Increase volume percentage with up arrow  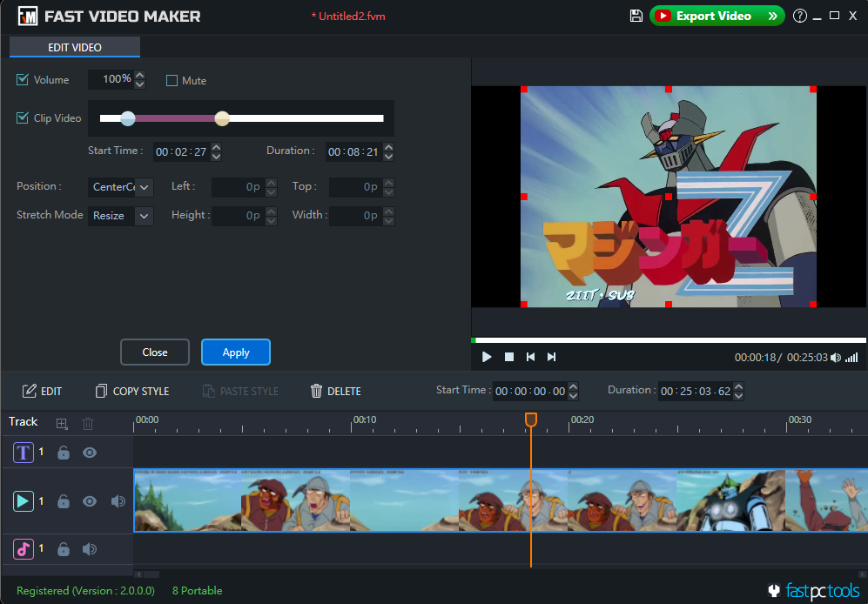[140, 75]
